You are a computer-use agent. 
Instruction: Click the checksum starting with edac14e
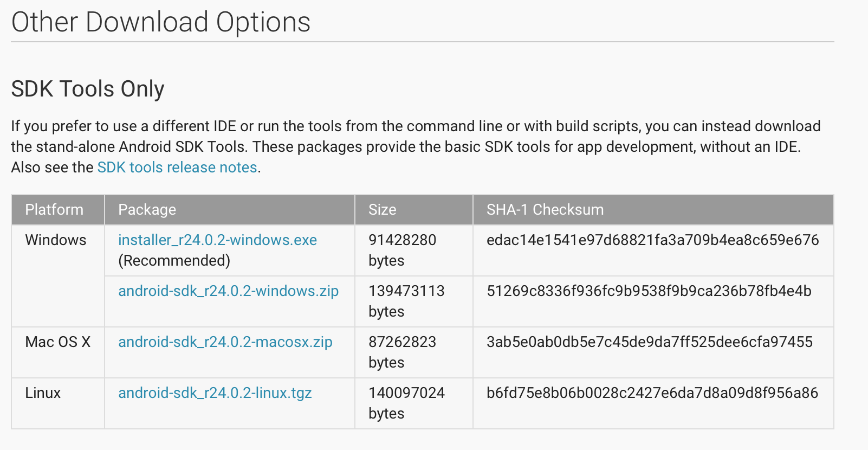652,240
